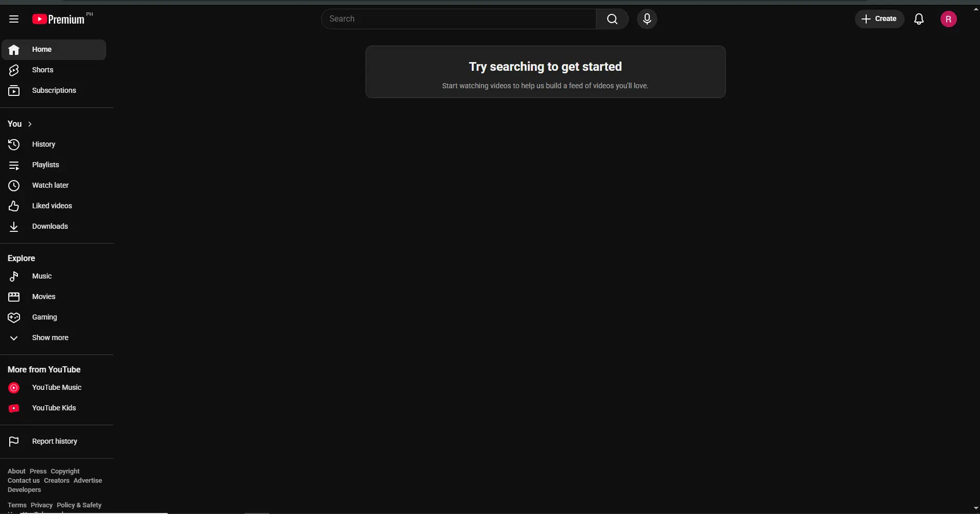Go to Subscriptions label

[x=54, y=91]
